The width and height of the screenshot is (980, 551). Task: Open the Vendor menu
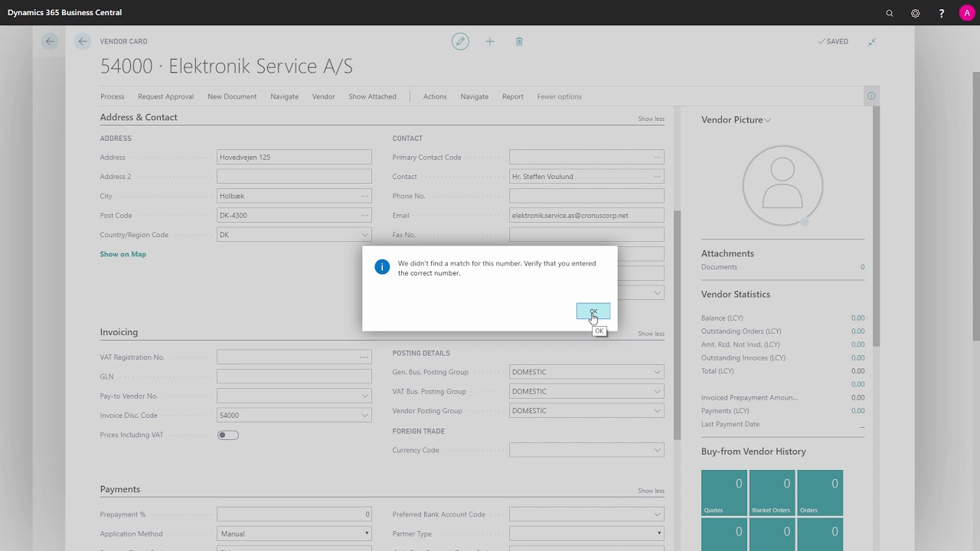(x=323, y=96)
